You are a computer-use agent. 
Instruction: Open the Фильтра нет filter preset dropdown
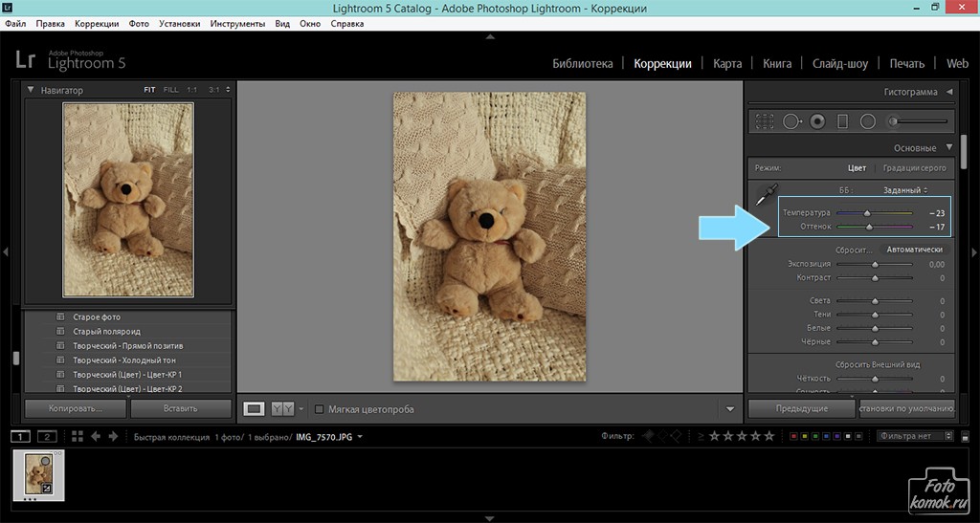pyautogui.click(x=915, y=436)
